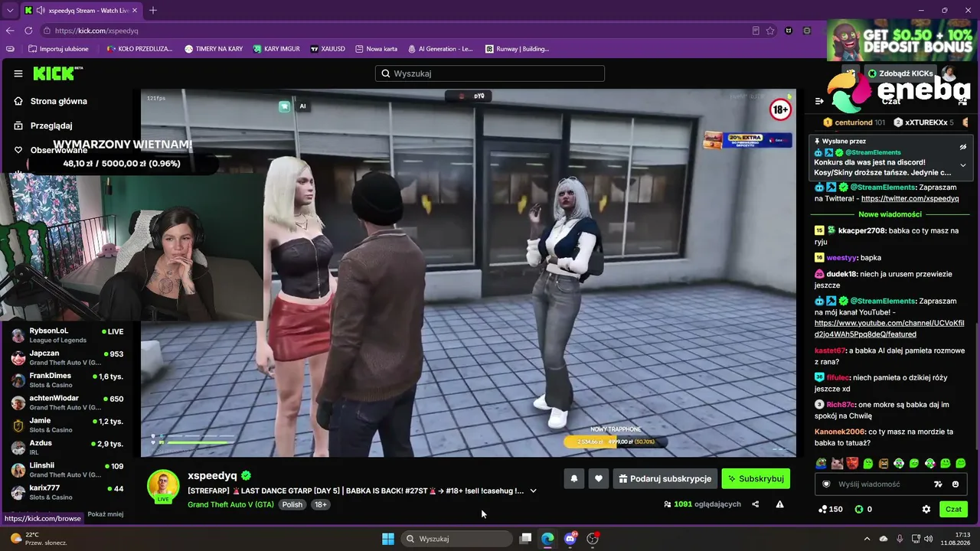This screenshot has width=980, height=551.
Task: Click Zdobądź KICKs button
Action: pos(900,73)
